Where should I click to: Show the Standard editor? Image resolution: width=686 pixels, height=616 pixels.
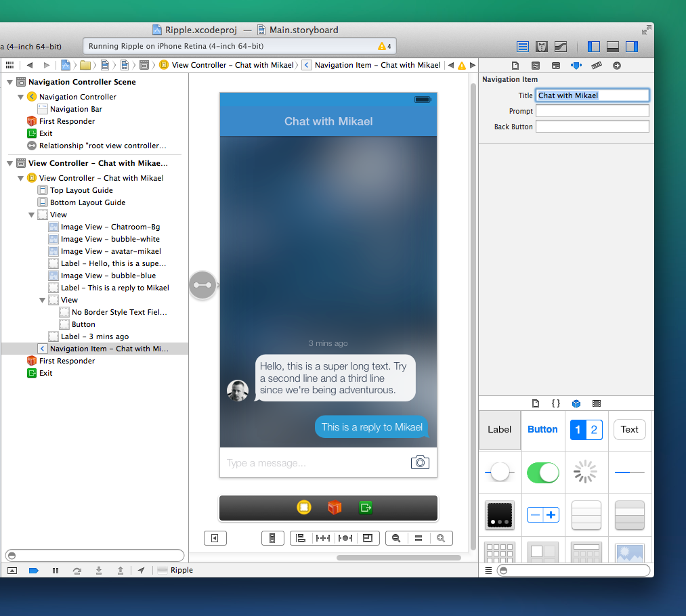click(522, 46)
